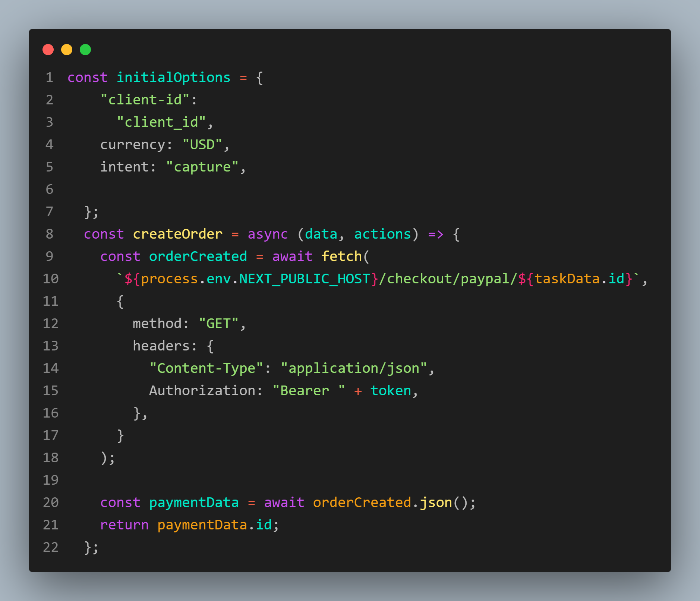The width and height of the screenshot is (700, 601).
Task: Click the green maximize dot
Action: pyautogui.click(x=85, y=50)
